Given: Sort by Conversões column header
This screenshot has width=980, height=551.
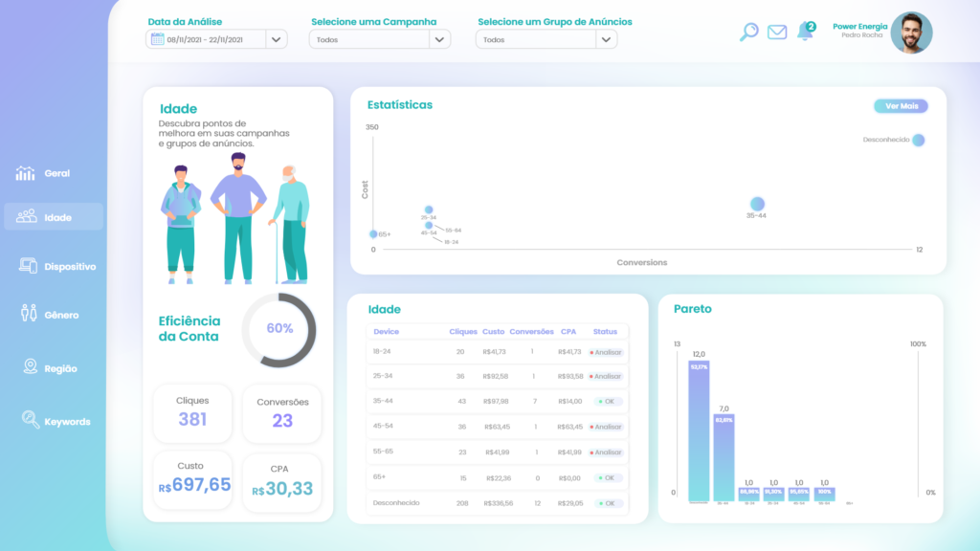Looking at the screenshot, I should 531,332.
